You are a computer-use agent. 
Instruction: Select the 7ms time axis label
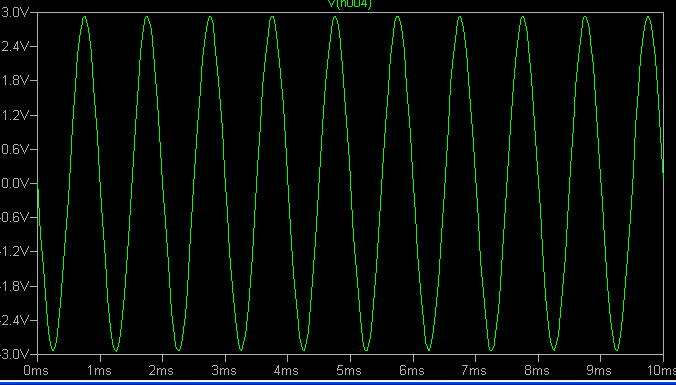[x=474, y=370]
